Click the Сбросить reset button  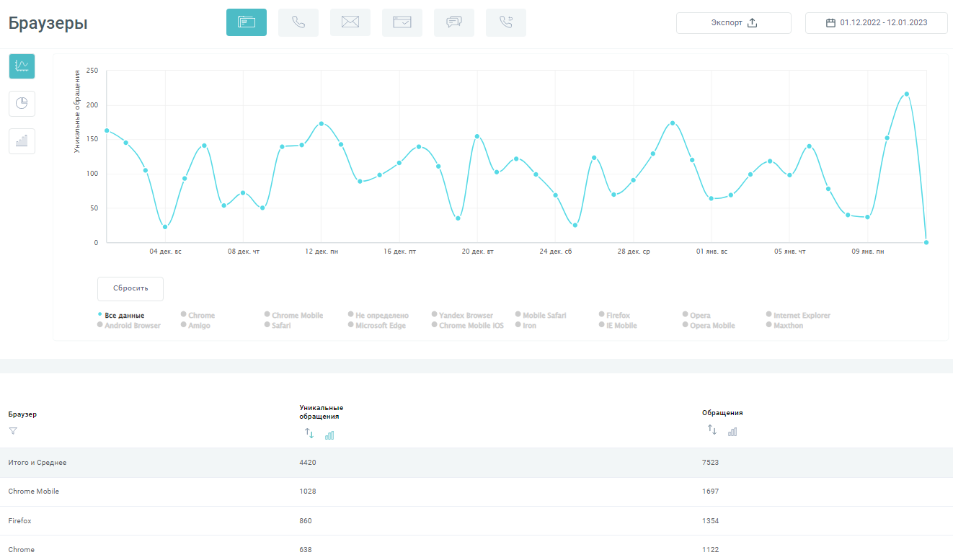[x=130, y=288]
